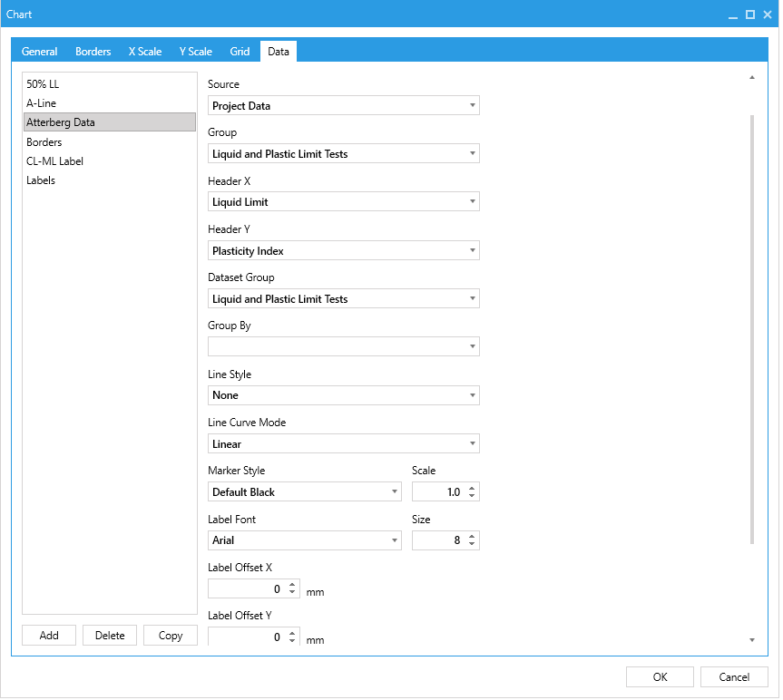Copy the selected data series
This screenshot has height=700, width=783.
(171, 636)
